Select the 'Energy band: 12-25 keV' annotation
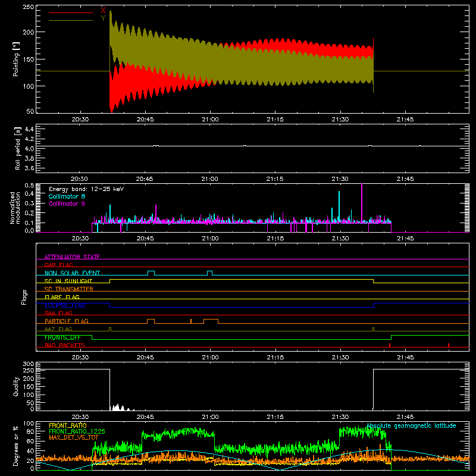476x476 pixels. (86, 189)
